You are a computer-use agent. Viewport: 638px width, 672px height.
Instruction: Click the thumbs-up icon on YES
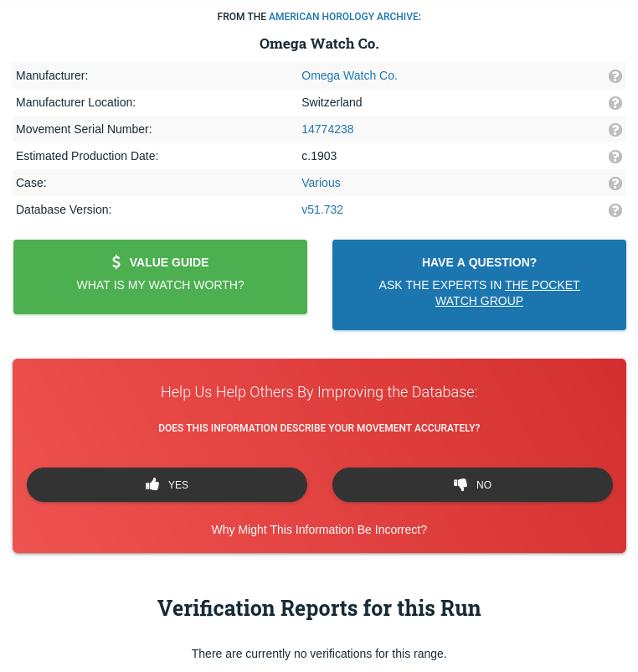point(152,484)
